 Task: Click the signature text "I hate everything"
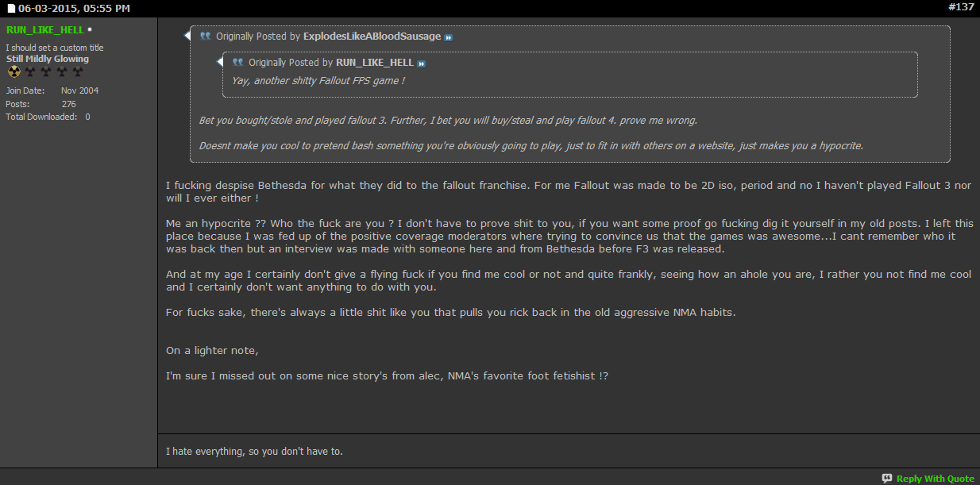pos(254,452)
